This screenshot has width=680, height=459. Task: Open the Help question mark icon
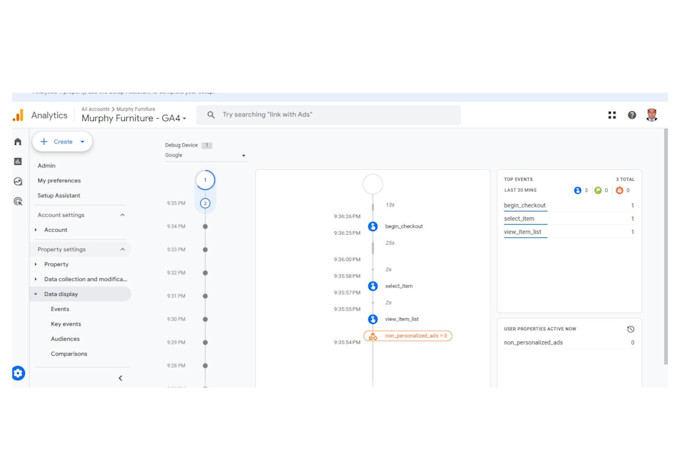[x=632, y=115]
